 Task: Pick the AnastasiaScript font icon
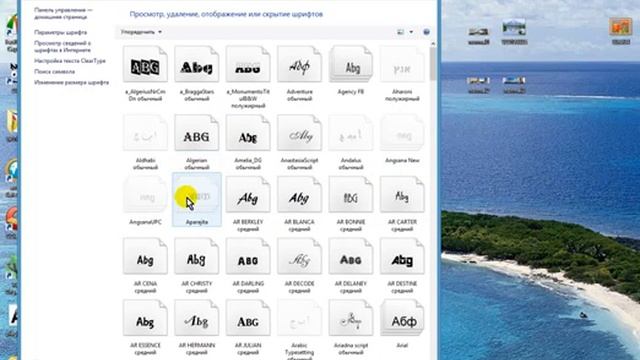point(300,133)
